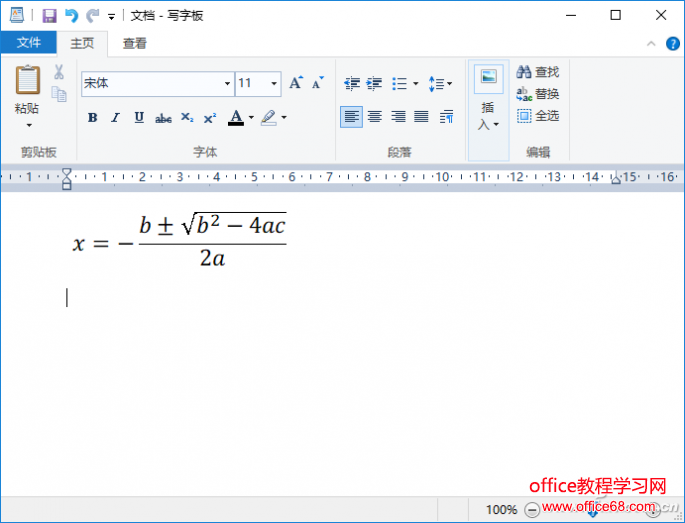Open the Customize Quick Access Toolbar arrow
The width and height of the screenshot is (685, 523).
click(111, 17)
